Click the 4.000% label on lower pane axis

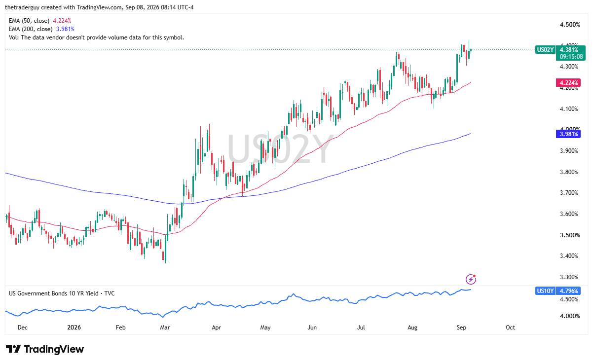coord(569,316)
